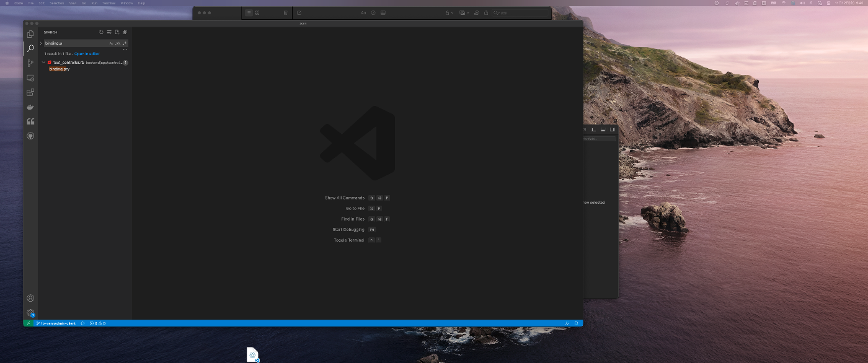Click the git branch name in status bar
Viewport: 868px width, 363px height.
tap(56, 323)
